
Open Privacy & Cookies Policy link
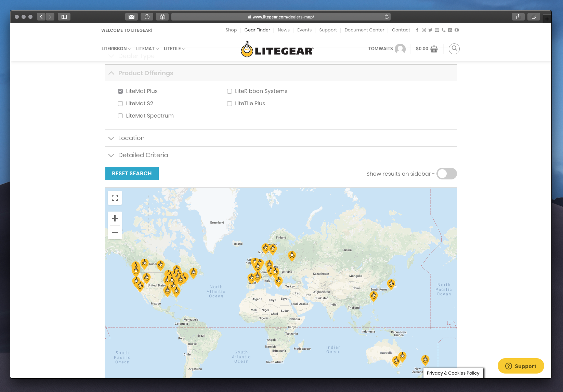(x=453, y=373)
